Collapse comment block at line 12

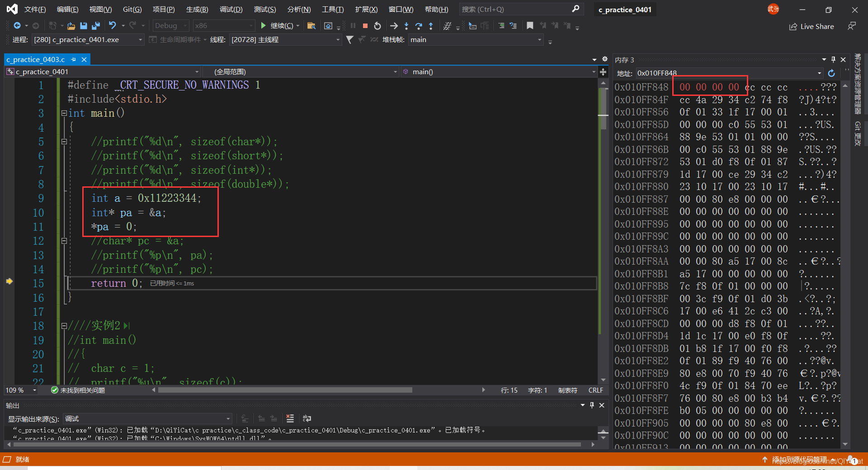pyautogui.click(x=64, y=241)
